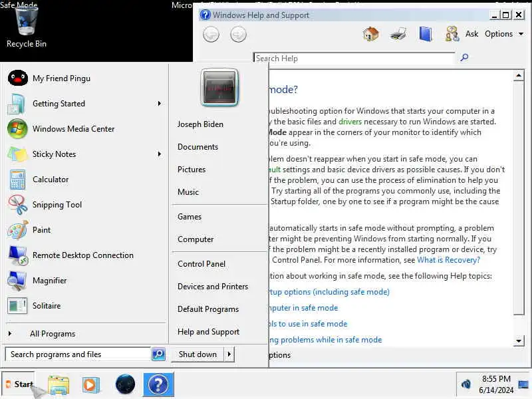Go to Help home page icon
This screenshot has height=399, width=532.
tap(370, 35)
